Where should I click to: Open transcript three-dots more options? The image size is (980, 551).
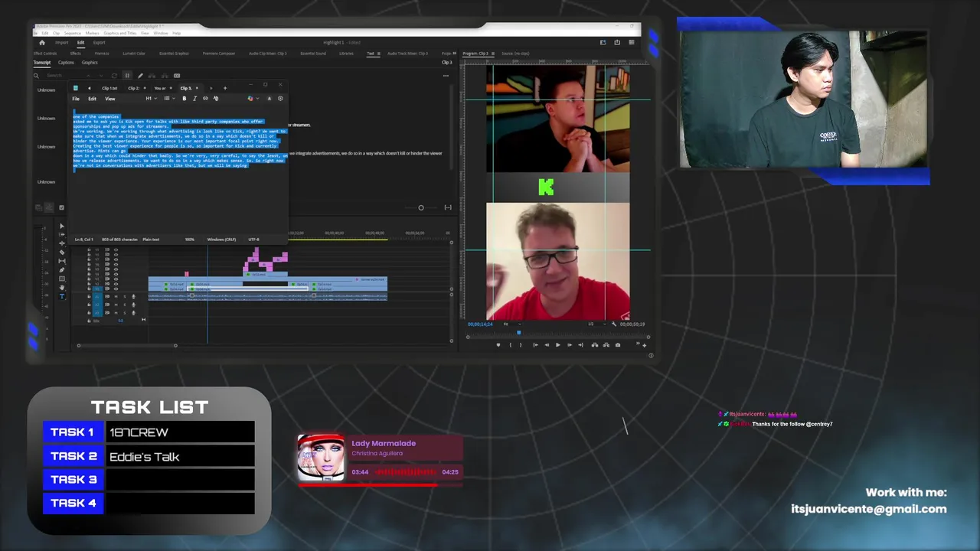pyautogui.click(x=446, y=76)
